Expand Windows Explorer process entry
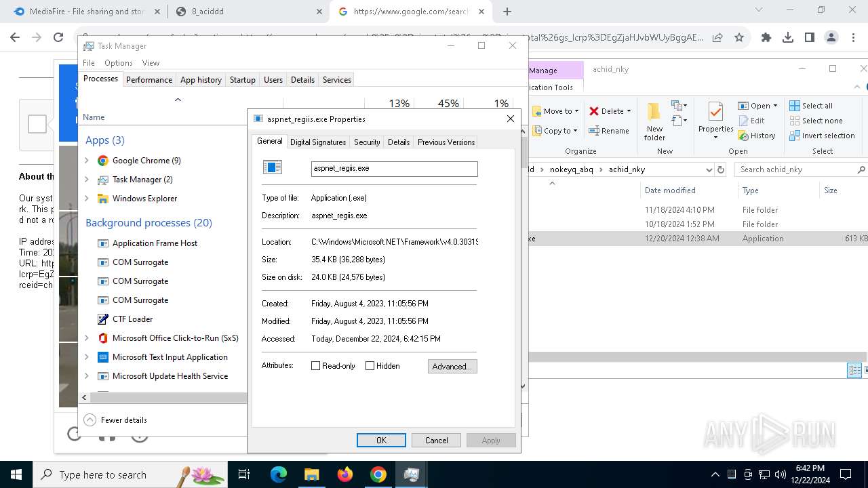Image resolution: width=868 pixels, height=488 pixels. pyautogui.click(x=87, y=199)
